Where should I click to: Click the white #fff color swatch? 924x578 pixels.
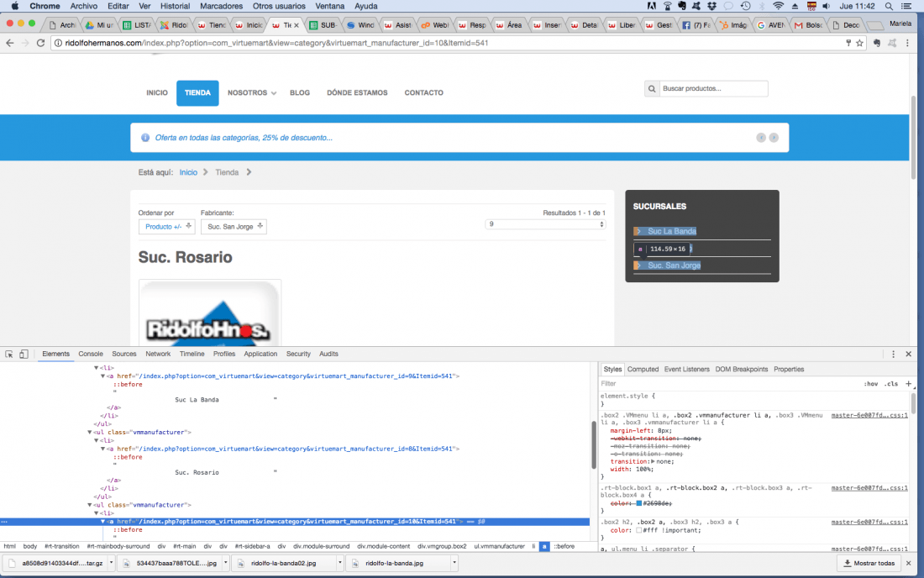click(638, 531)
